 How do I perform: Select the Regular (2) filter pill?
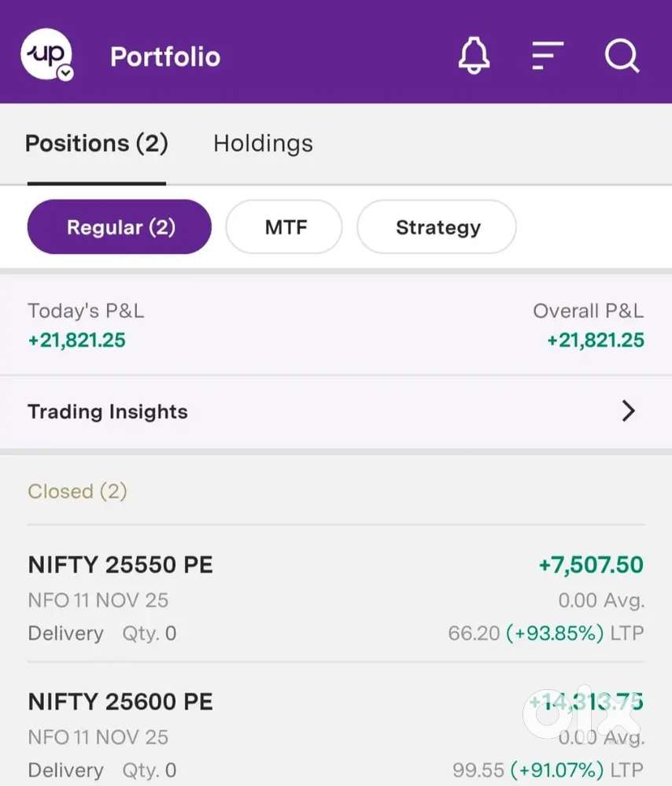120,227
